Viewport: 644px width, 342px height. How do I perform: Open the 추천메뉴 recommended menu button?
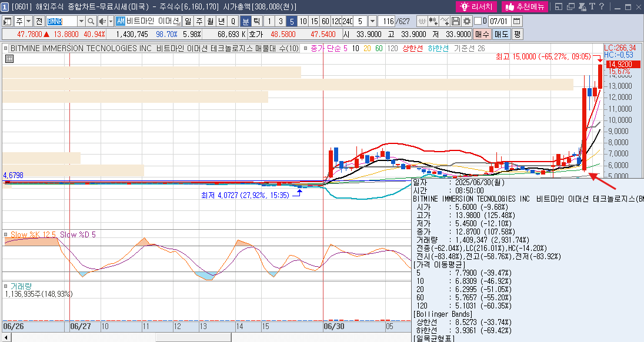click(525, 6)
